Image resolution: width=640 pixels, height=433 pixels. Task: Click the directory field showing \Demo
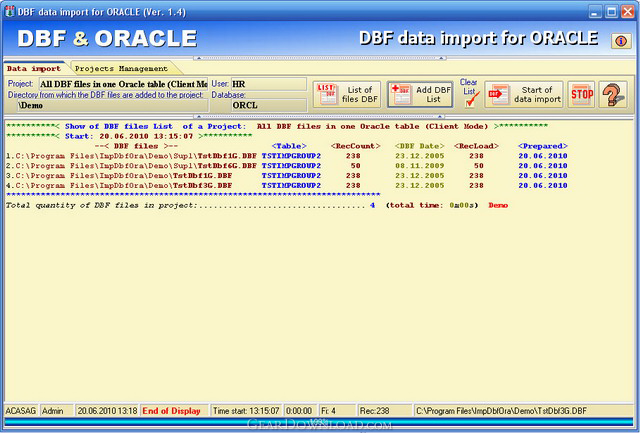[113, 105]
